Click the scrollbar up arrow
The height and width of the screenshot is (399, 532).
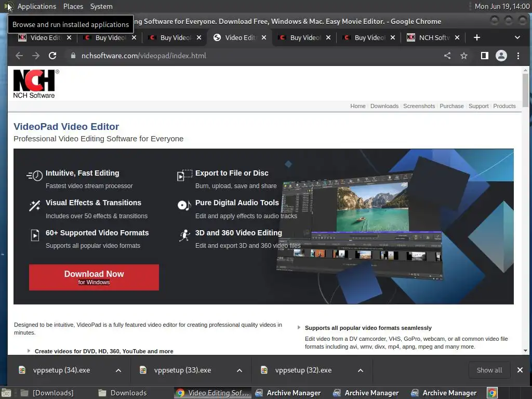(525, 70)
